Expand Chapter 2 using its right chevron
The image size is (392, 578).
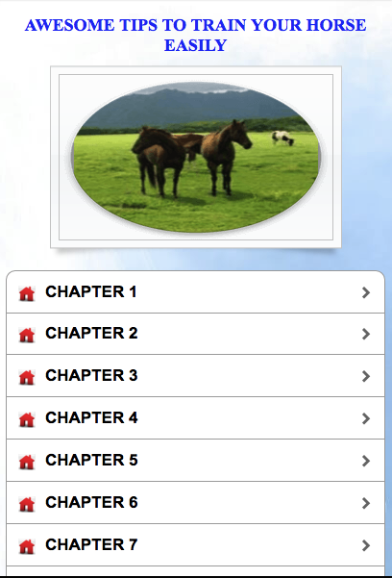(365, 334)
